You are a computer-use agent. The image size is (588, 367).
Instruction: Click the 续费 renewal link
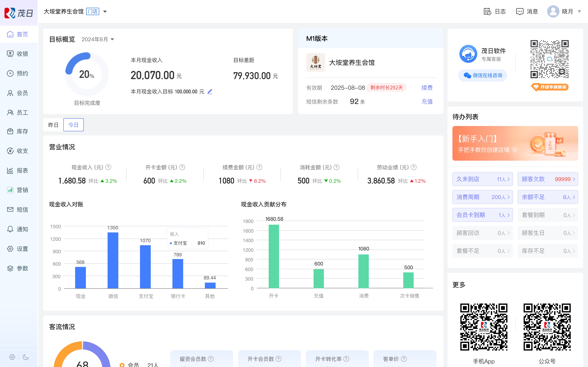pos(427,88)
